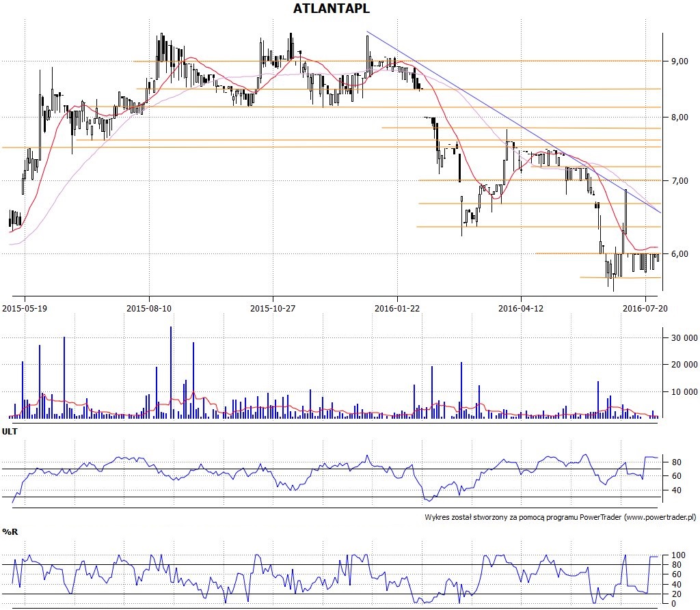Click the %R indicator label

(10, 532)
